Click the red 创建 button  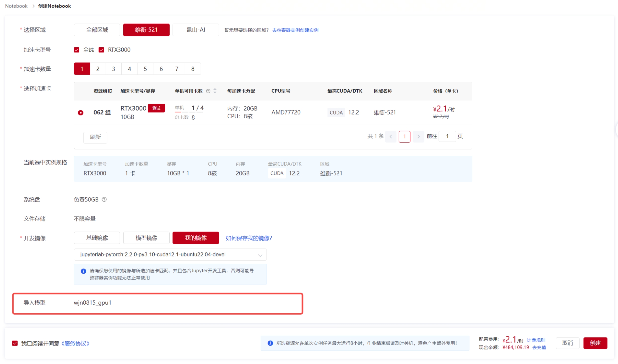point(595,343)
